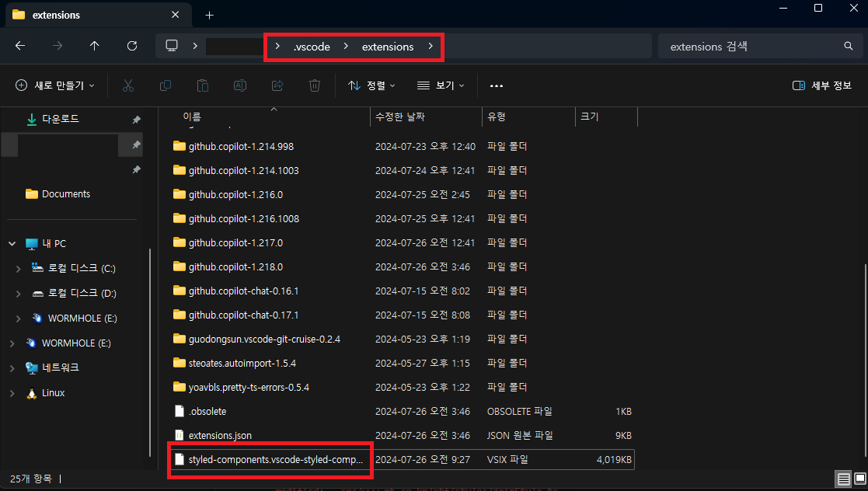This screenshot has height=491, width=868.
Task: Go back with the left arrow
Action: click(20, 46)
